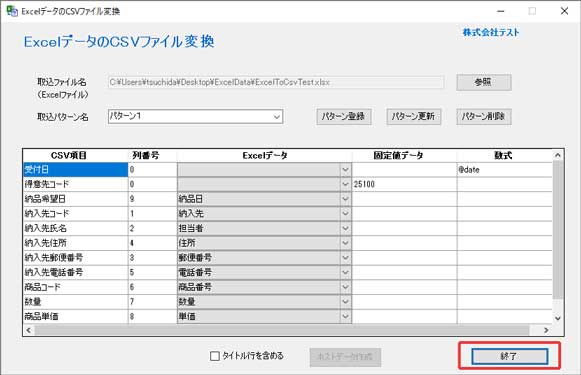Select the 納入先住所 CSV item cell
The height and width of the screenshot is (375, 581).
76,243
